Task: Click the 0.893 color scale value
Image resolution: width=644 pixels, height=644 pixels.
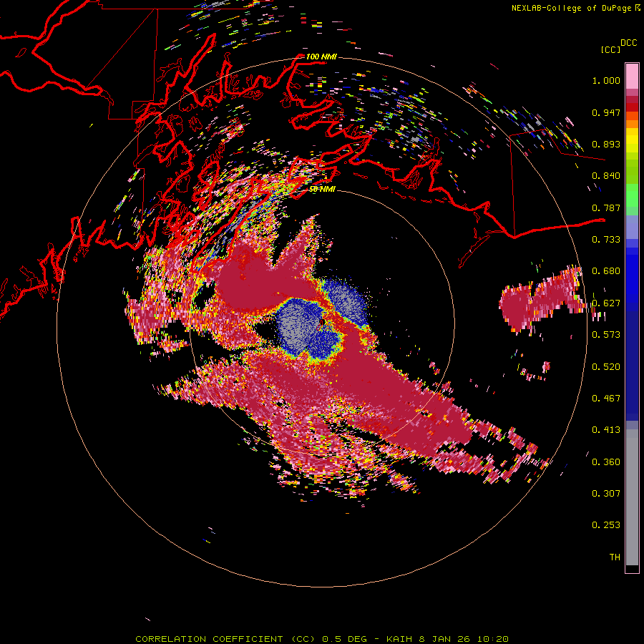Action: [606, 144]
